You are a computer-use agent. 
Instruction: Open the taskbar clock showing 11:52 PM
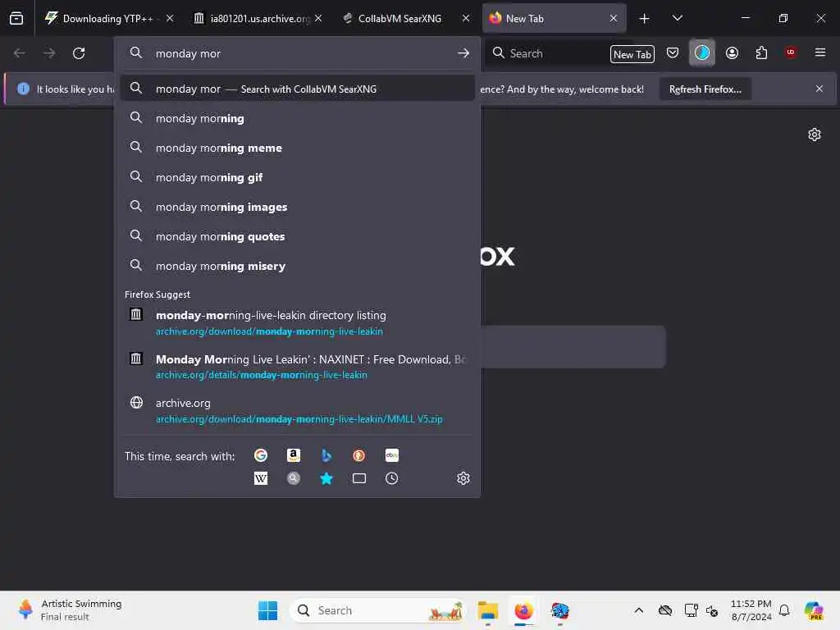point(751,610)
